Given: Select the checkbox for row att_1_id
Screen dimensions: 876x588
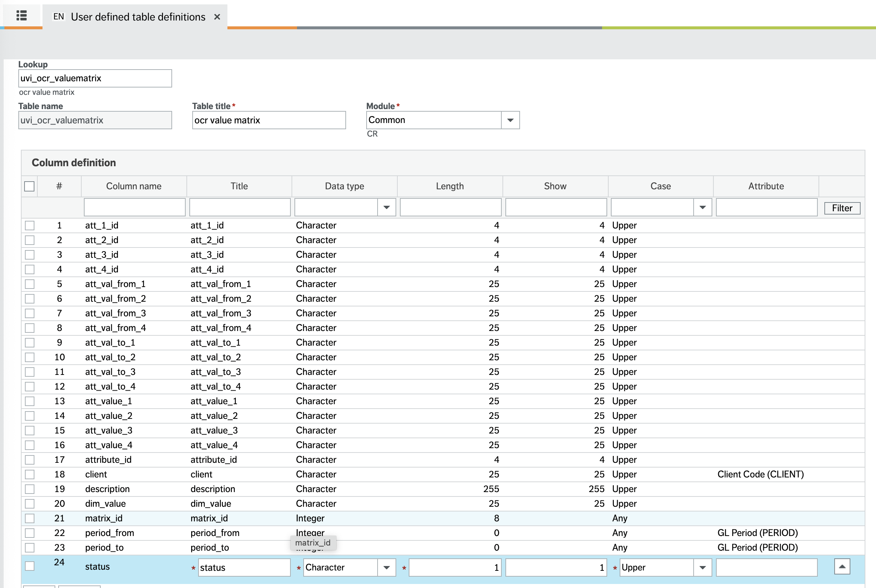Looking at the screenshot, I should click(x=30, y=225).
